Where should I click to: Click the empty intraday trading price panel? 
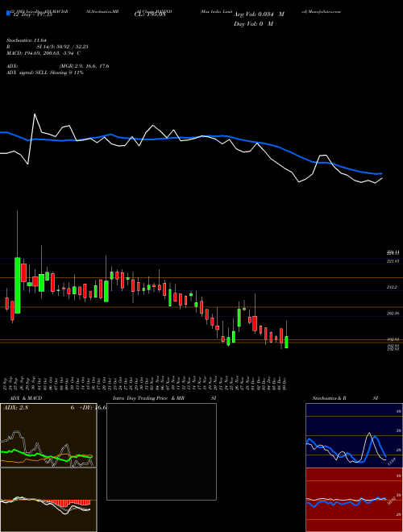[x=161, y=451]
